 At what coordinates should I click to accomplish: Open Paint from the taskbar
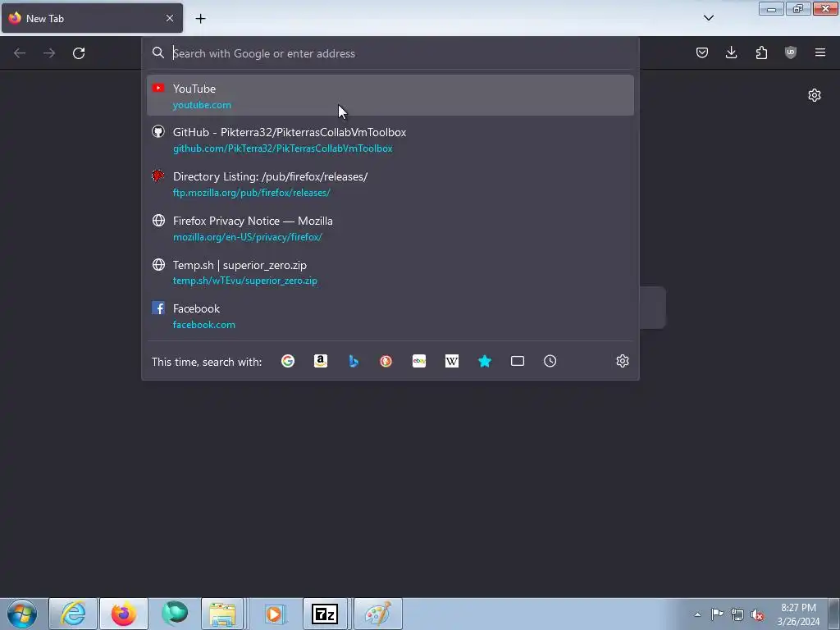[377, 614]
